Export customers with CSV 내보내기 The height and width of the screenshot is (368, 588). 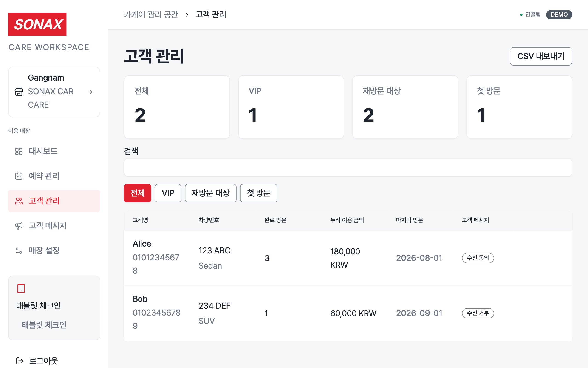(541, 56)
